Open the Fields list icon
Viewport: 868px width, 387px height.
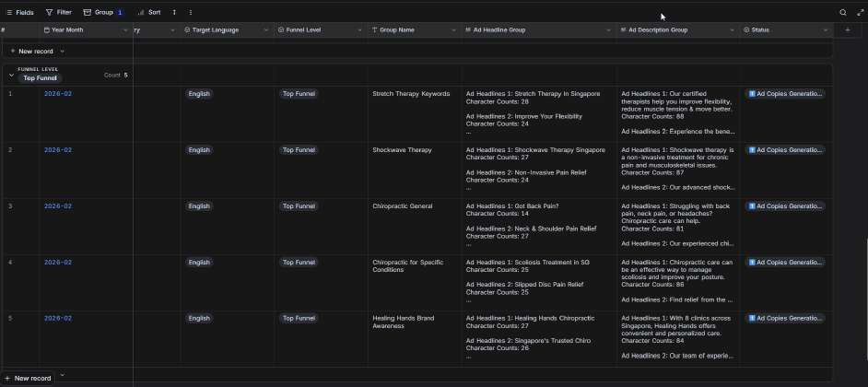tap(9, 12)
